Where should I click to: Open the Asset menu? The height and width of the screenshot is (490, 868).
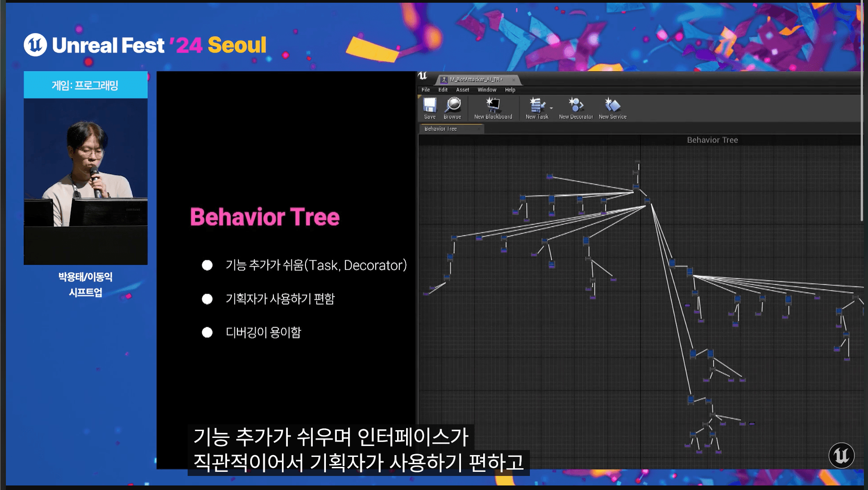[x=462, y=90]
